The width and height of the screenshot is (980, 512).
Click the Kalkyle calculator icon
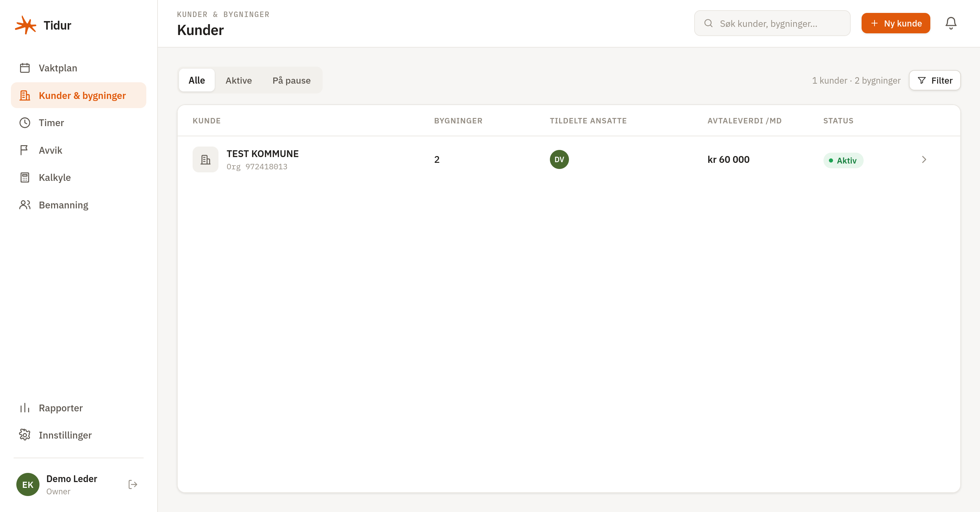(x=25, y=177)
